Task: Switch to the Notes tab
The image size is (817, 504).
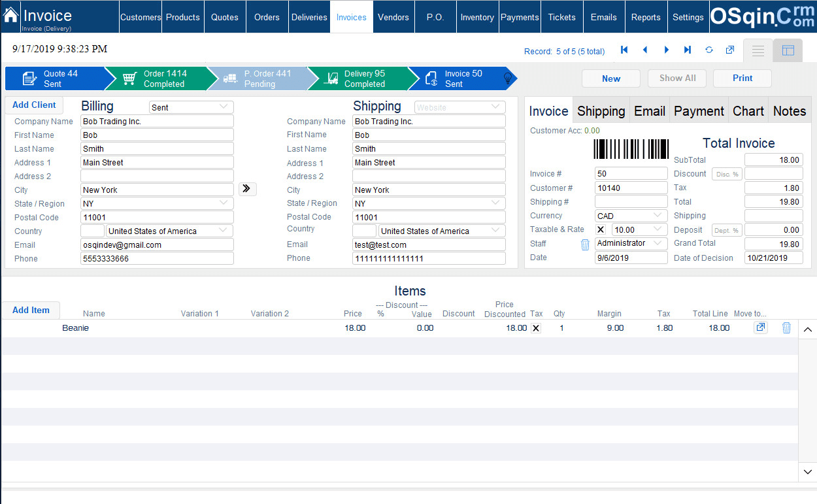Action: pos(790,110)
